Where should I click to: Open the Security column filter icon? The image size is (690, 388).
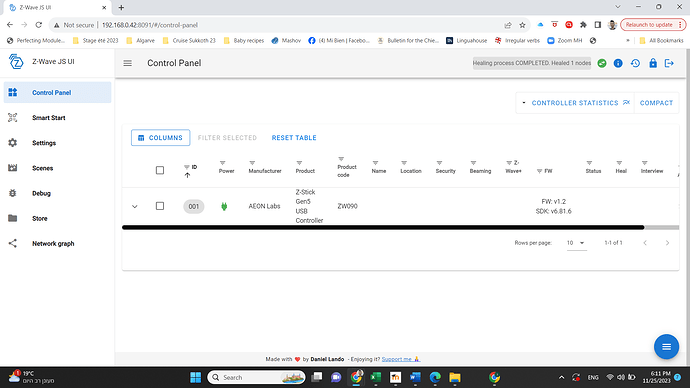[x=439, y=163]
